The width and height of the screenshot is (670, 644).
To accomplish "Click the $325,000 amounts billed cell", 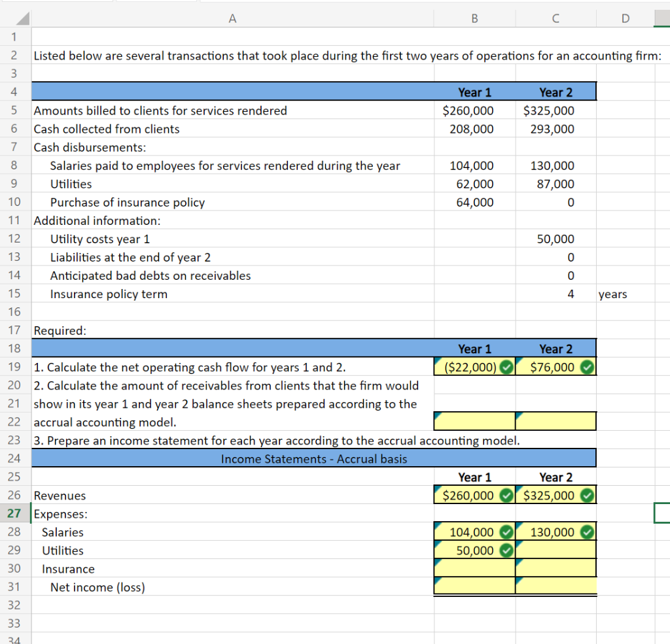I will coord(555,110).
